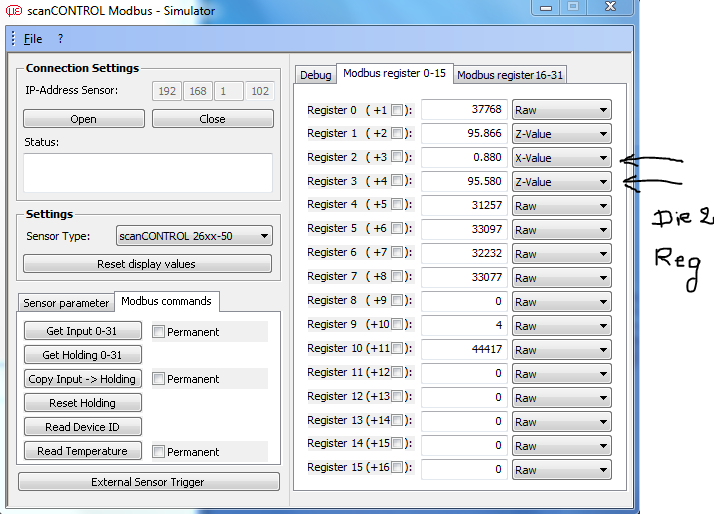Image resolution: width=714 pixels, height=514 pixels.
Task: Click the IP address field showing 168
Action: (x=198, y=91)
